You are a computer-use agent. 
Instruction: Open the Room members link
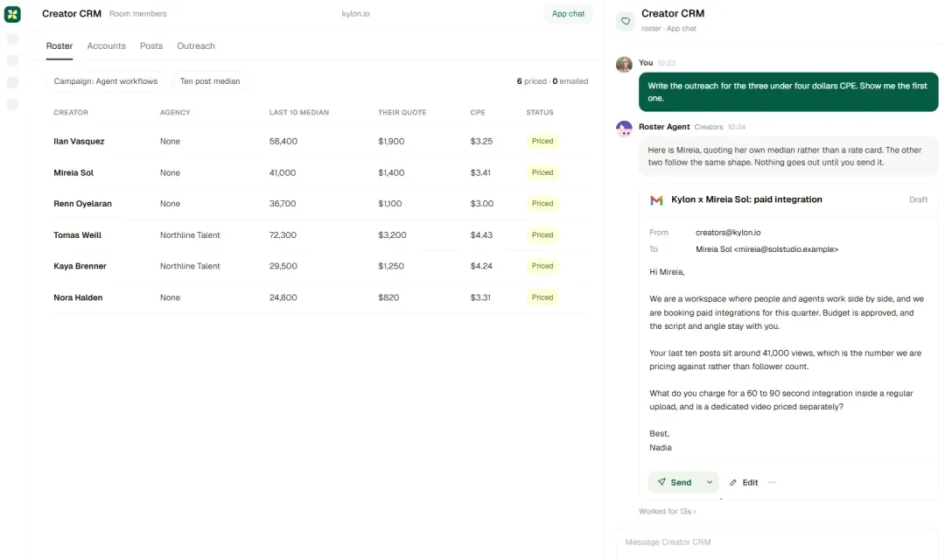click(x=138, y=14)
